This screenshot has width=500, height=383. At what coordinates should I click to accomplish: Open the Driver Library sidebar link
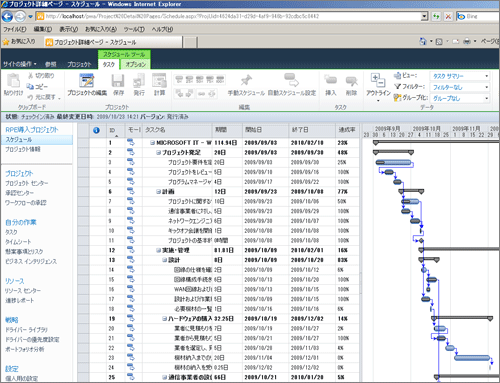(26, 330)
